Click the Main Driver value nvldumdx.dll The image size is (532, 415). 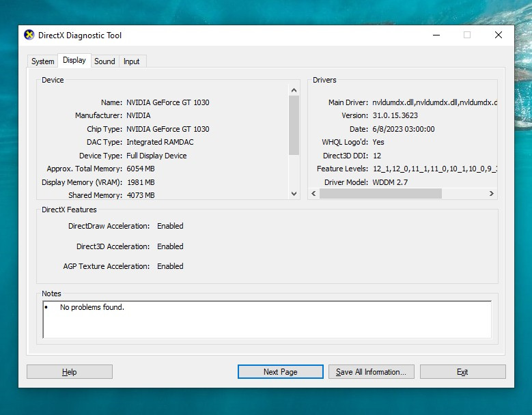click(x=434, y=102)
